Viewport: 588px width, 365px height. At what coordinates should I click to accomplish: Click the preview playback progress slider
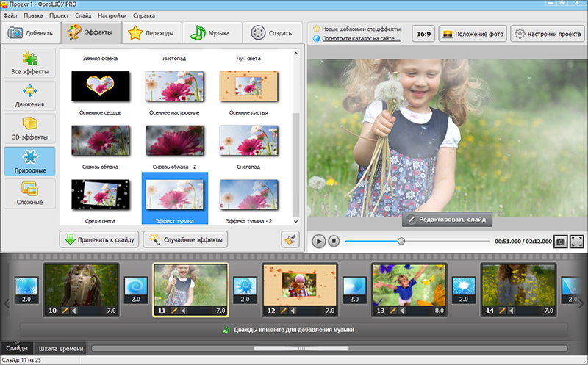point(401,241)
